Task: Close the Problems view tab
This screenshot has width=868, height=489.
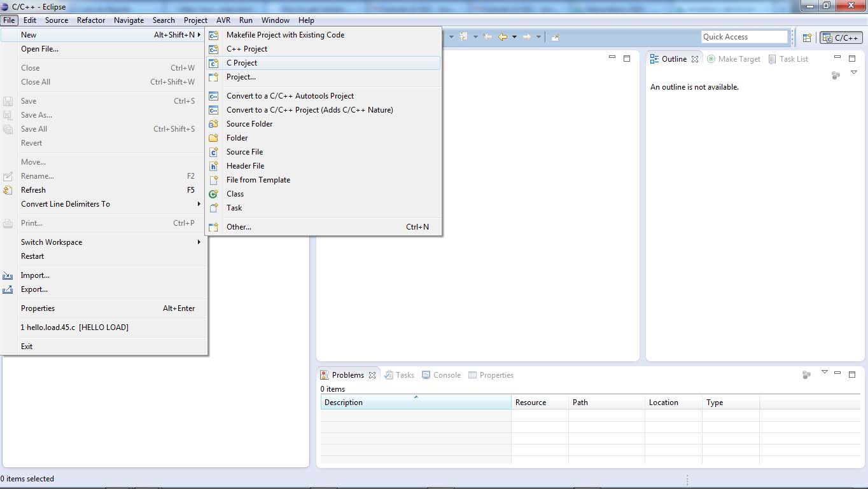Action: (x=372, y=375)
